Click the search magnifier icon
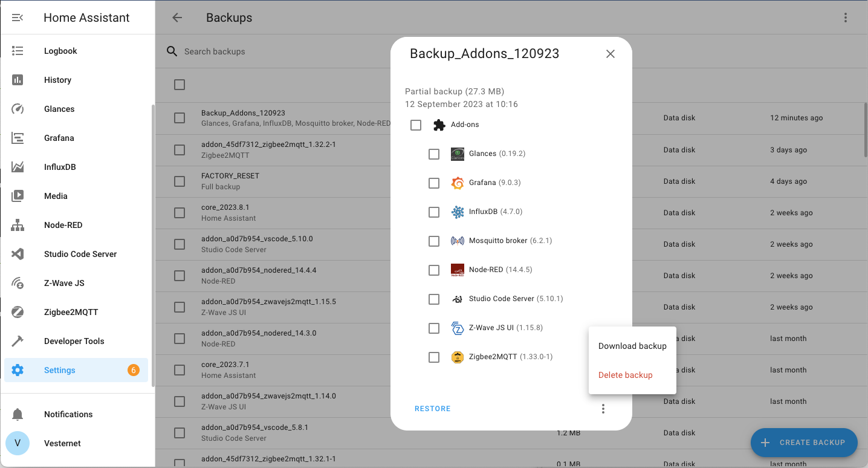 (172, 51)
